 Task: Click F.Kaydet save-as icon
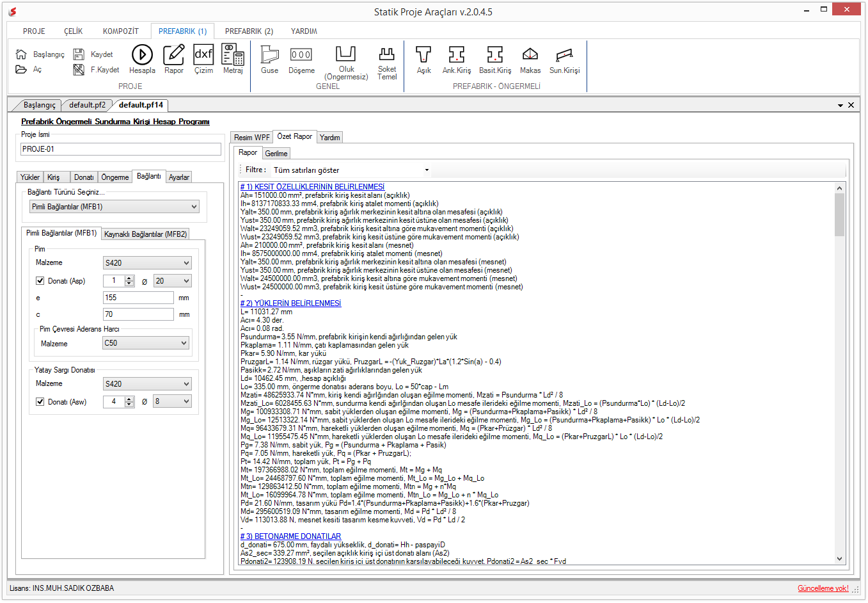point(79,69)
